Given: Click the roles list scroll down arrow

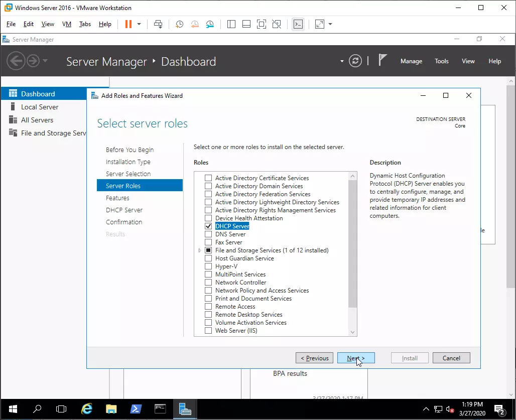Looking at the screenshot, I should pos(352,332).
